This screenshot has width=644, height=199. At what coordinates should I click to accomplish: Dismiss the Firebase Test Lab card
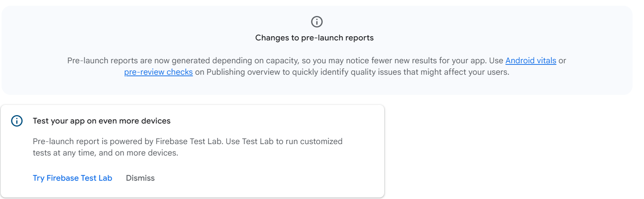point(140,178)
